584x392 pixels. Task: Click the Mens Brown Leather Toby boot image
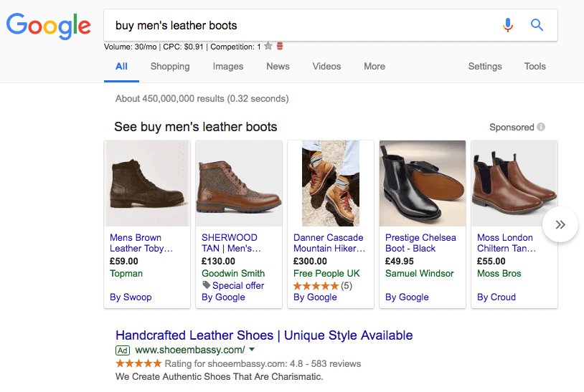click(x=147, y=183)
